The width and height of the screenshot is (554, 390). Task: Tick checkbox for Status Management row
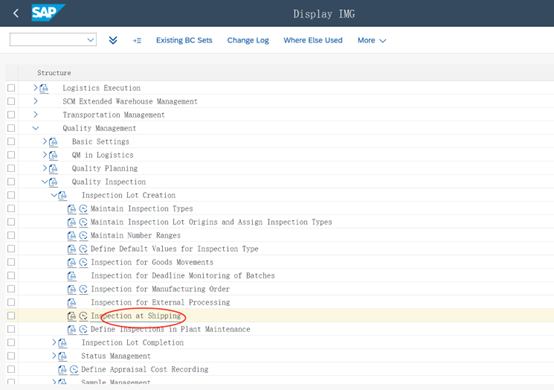[x=11, y=356]
